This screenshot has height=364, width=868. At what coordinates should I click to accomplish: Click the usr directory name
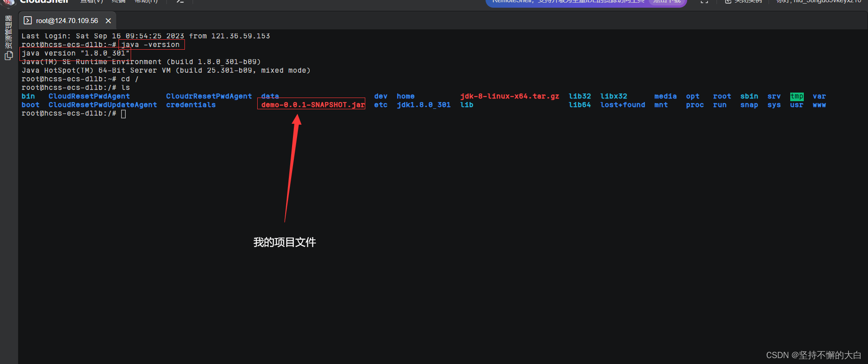(797, 105)
